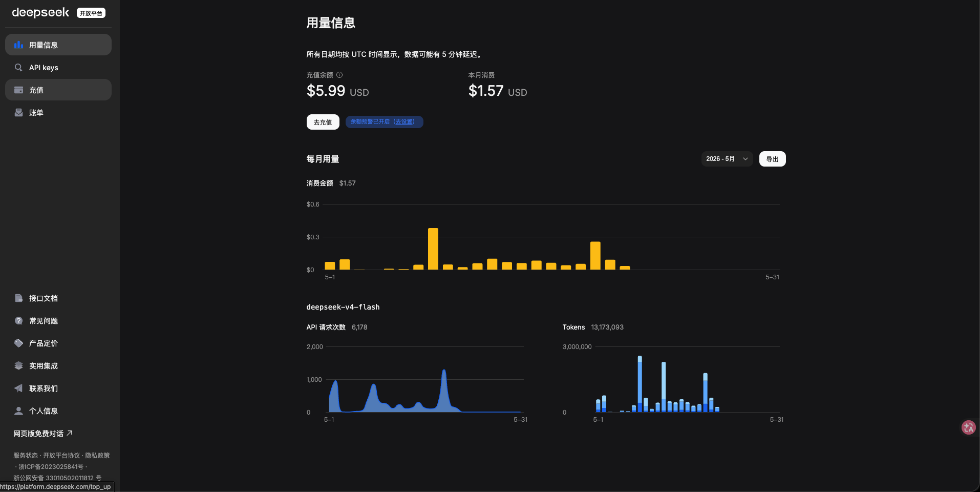Click the 去设置 link in balance alert
The image size is (980, 492).
404,122
